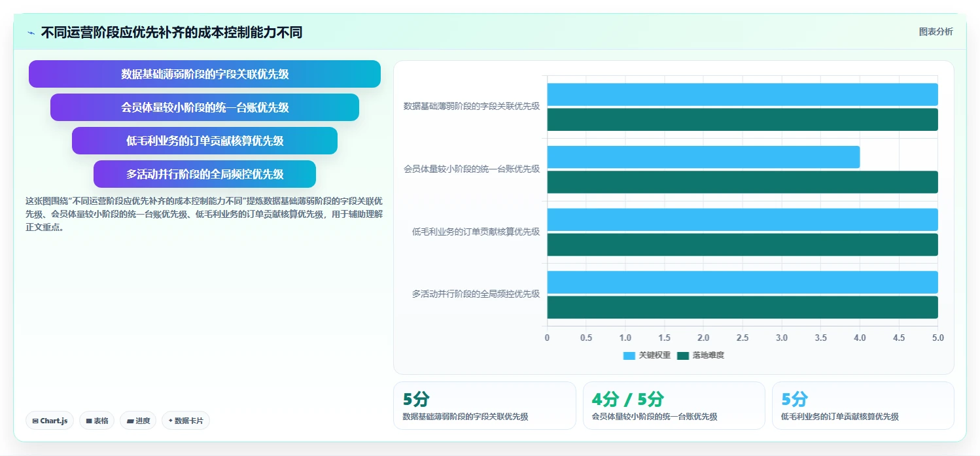
Task: Open the 5分 card for 低毛利业务
Action: pyautogui.click(x=863, y=406)
